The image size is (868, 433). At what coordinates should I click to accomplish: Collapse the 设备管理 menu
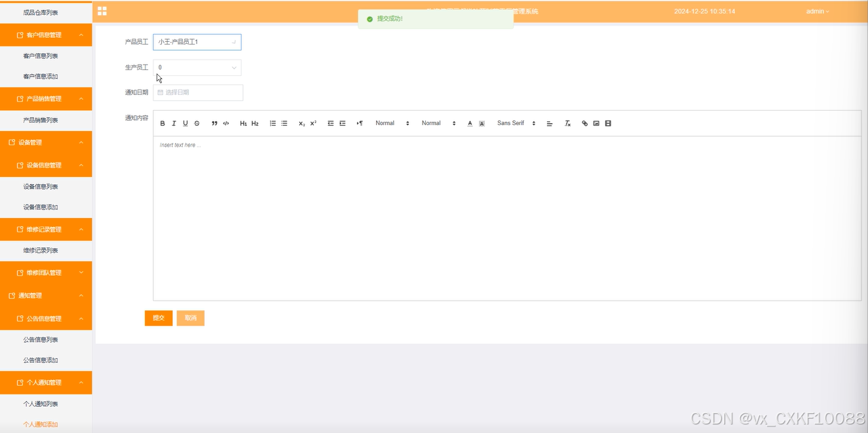click(x=46, y=142)
